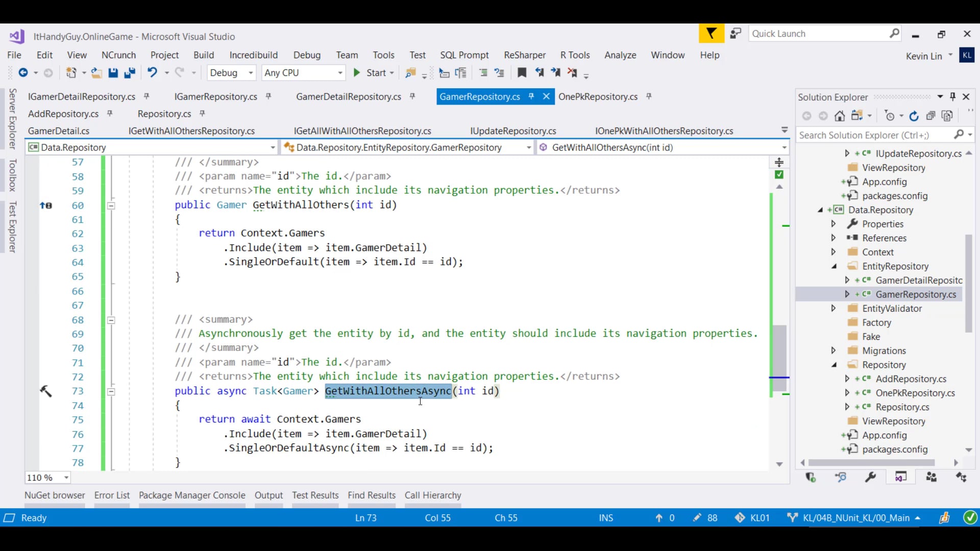
Task: Open the Error List panel
Action: pyautogui.click(x=112, y=495)
